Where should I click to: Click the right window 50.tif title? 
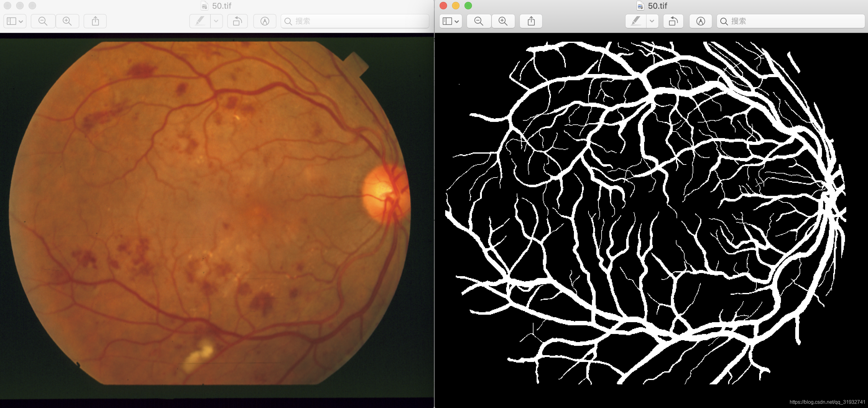pyautogui.click(x=657, y=6)
